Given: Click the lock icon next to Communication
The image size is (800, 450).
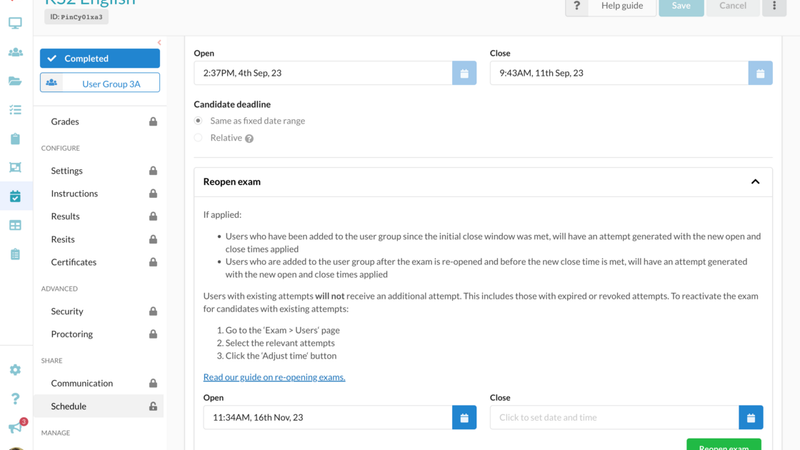Looking at the screenshot, I should 153,383.
